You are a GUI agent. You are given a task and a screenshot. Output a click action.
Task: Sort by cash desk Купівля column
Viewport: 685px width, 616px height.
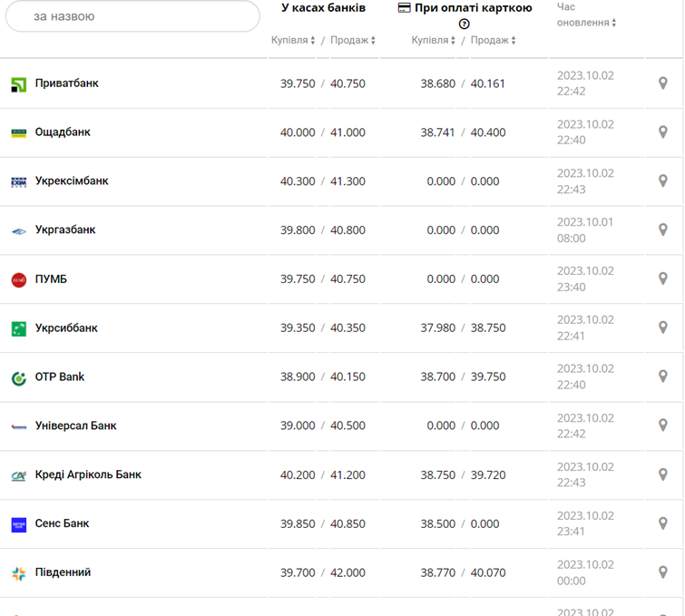click(293, 40)
